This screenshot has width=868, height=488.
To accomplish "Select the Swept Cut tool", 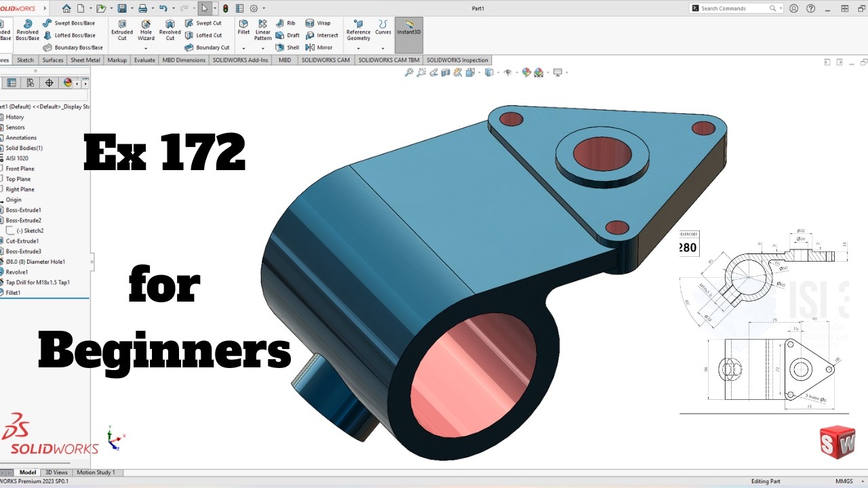I will point(203,23).
